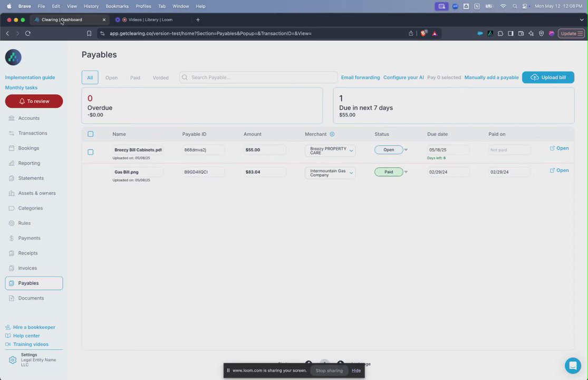This screenshot has height=380, width=588.
Task: Open the status arrow beside Open badge
Action: coord(406,150)
